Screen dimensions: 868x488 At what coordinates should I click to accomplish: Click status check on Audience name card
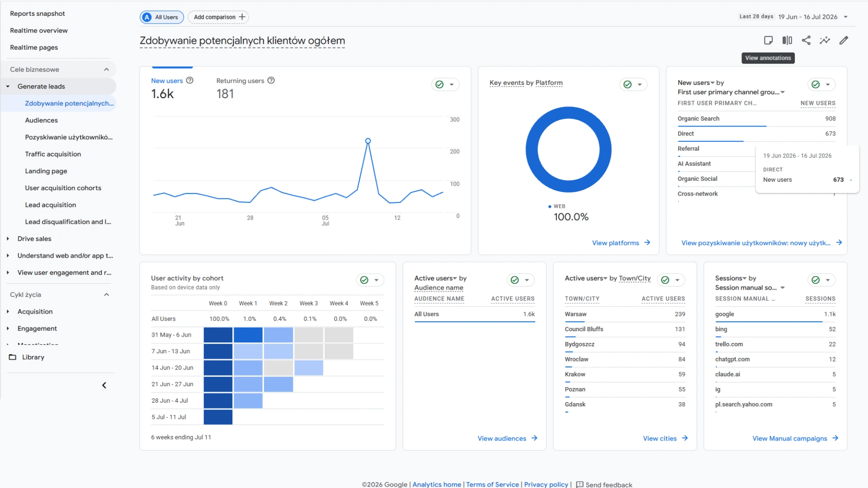click(514, 280)
